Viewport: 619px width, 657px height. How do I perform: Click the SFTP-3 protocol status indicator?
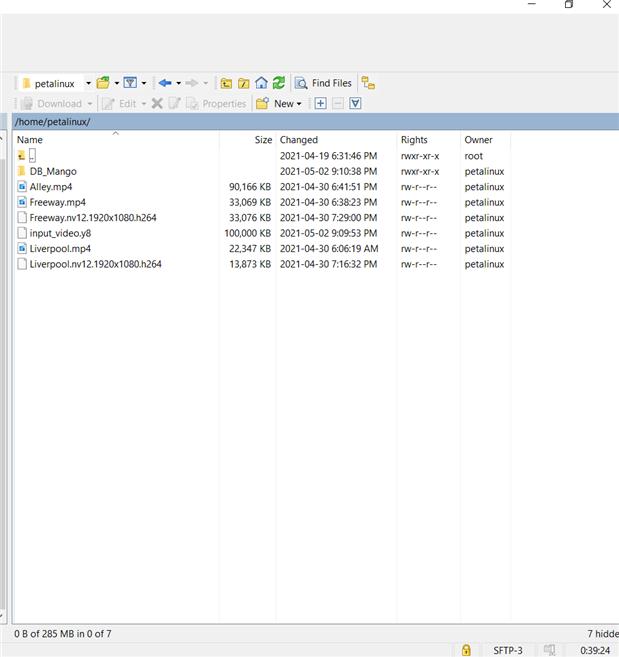507,650
